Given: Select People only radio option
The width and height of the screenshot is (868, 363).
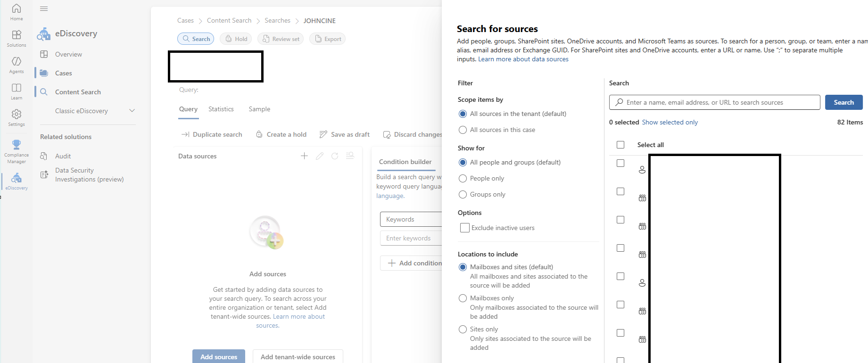Looking at the screenshot, I should [x=463, y=179].
